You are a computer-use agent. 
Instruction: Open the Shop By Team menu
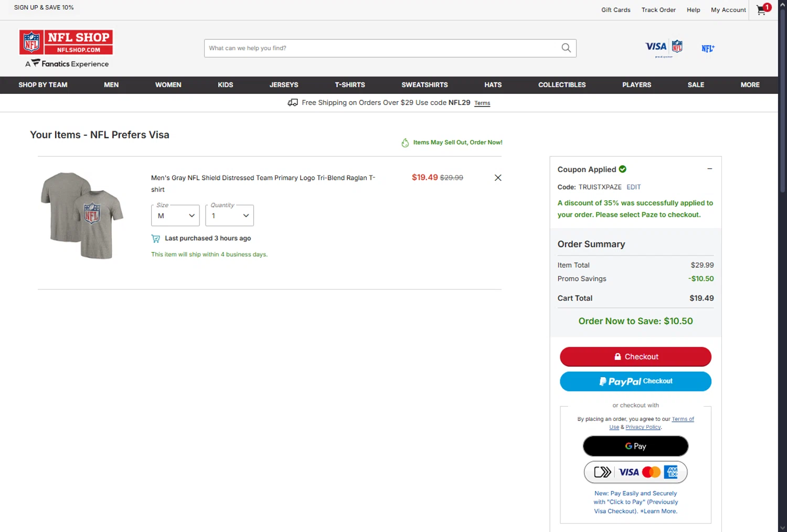43,85
